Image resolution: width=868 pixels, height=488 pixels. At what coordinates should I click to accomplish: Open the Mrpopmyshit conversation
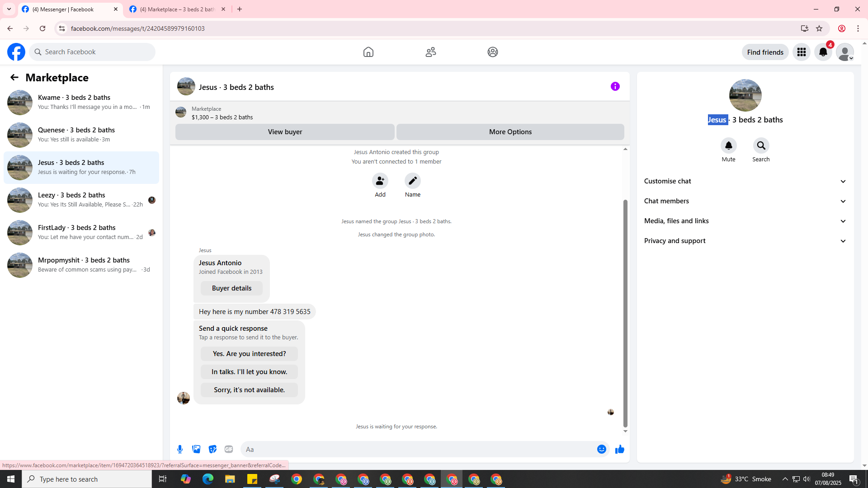pyautogui.click(x=81, y=265)
